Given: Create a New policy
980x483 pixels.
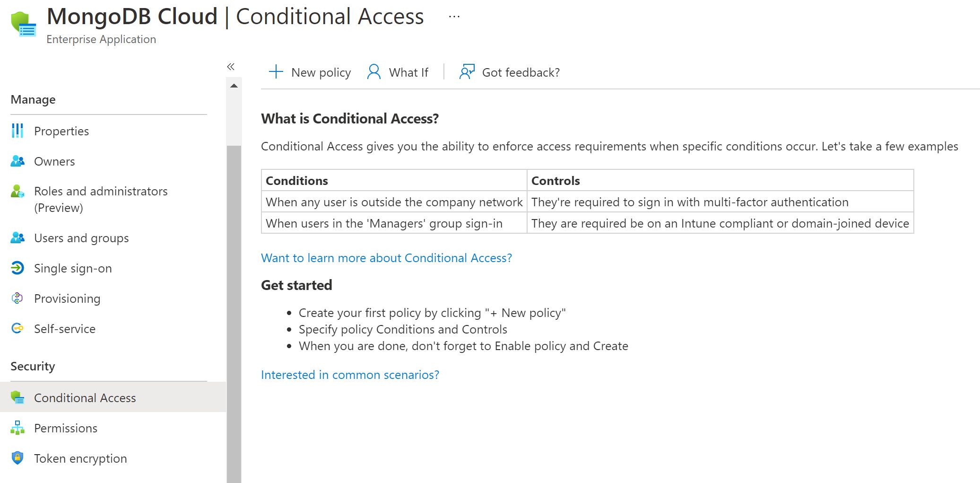Looking at the screenshot, I should 310,72.
